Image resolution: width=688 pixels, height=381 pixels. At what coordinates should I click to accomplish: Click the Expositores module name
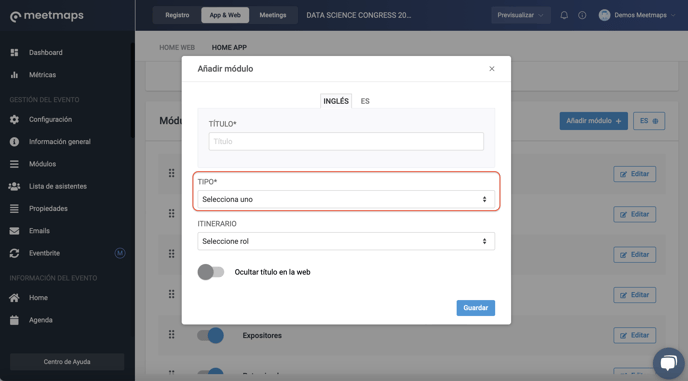click(262, 336)
